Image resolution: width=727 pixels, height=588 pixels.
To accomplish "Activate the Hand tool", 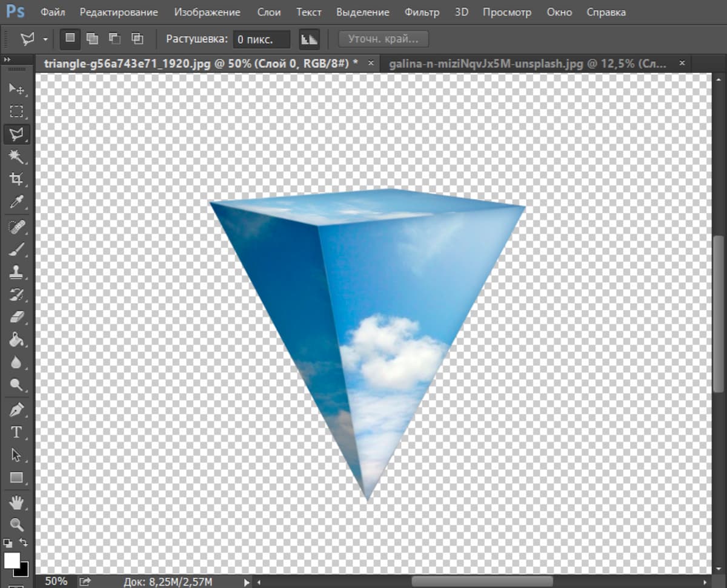I will tap(16, 502).
